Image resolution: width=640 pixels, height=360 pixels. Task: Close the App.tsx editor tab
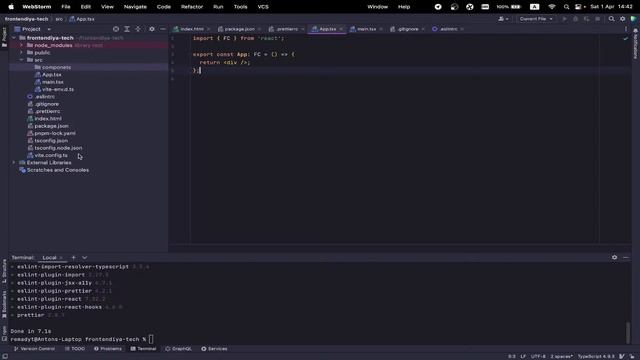(341, 29)
